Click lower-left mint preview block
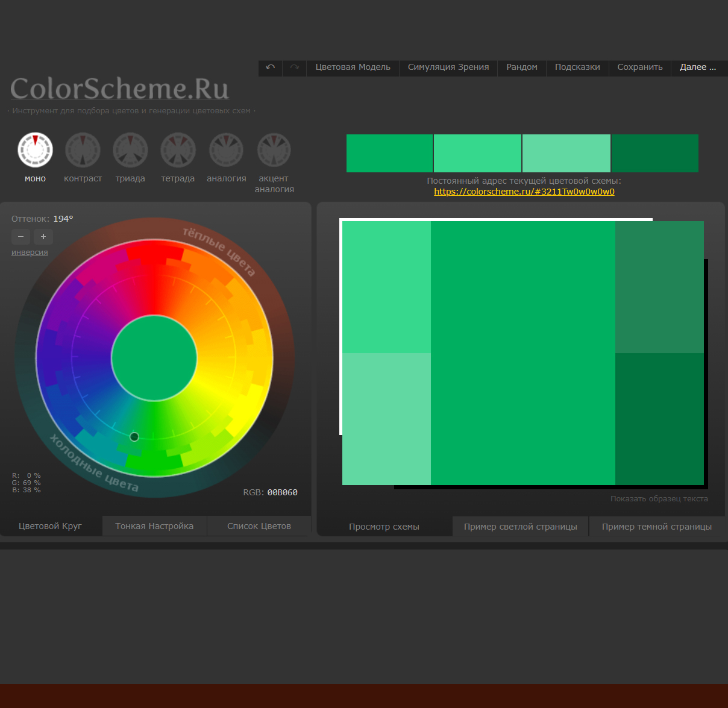This screenshot has width=728, height=708. (386, 419)
